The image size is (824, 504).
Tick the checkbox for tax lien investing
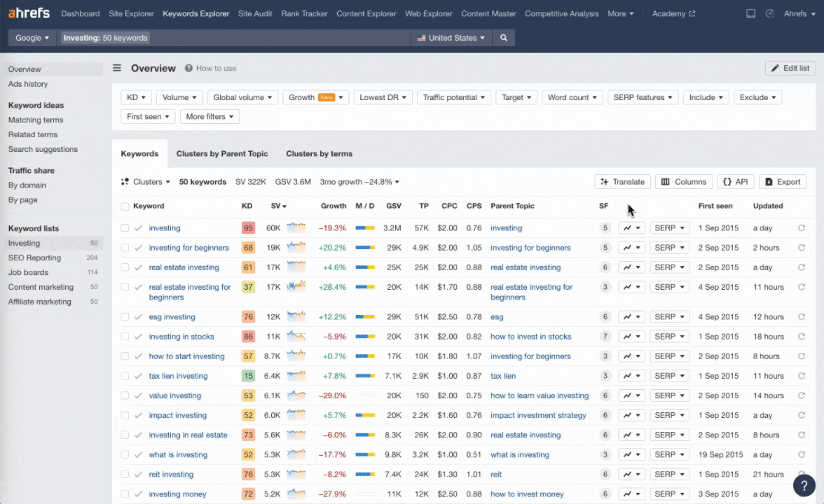(123, 376)
